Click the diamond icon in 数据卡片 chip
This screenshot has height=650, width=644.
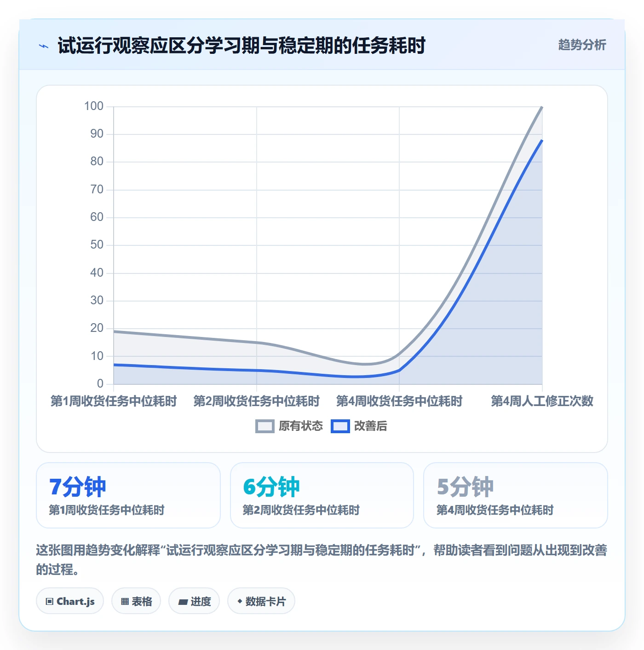[x=240, y=601]
